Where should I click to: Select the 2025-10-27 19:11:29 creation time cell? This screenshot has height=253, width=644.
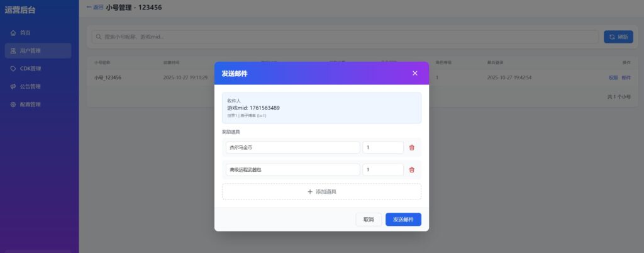pos(186,77)
